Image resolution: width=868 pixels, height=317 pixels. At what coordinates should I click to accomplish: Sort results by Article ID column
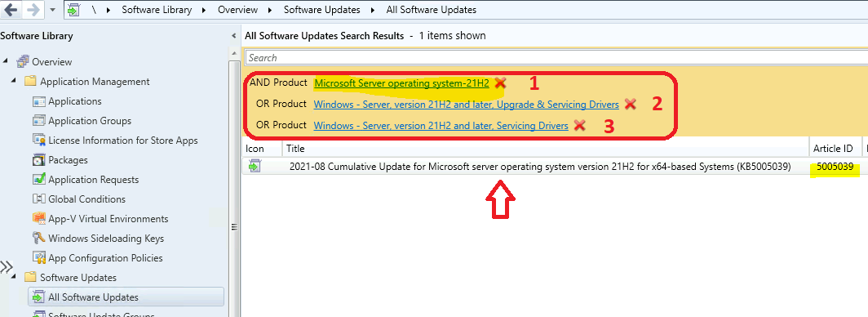click(x=835, y=149)
